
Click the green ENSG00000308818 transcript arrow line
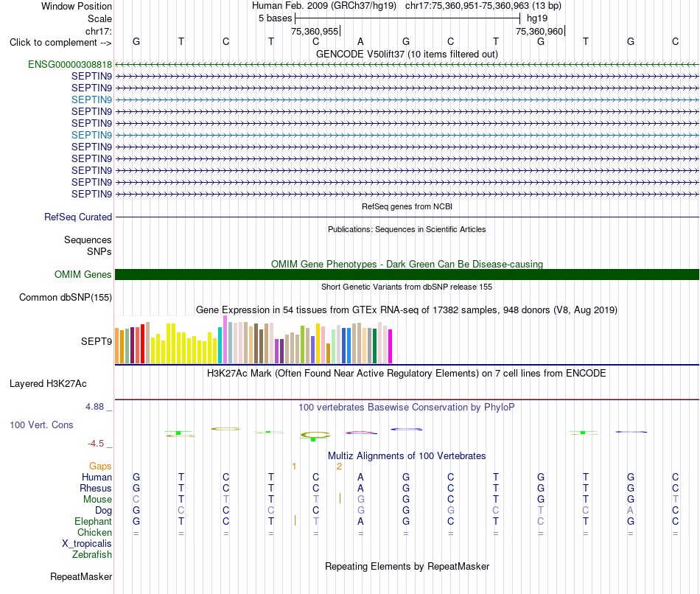pos(407,65)
